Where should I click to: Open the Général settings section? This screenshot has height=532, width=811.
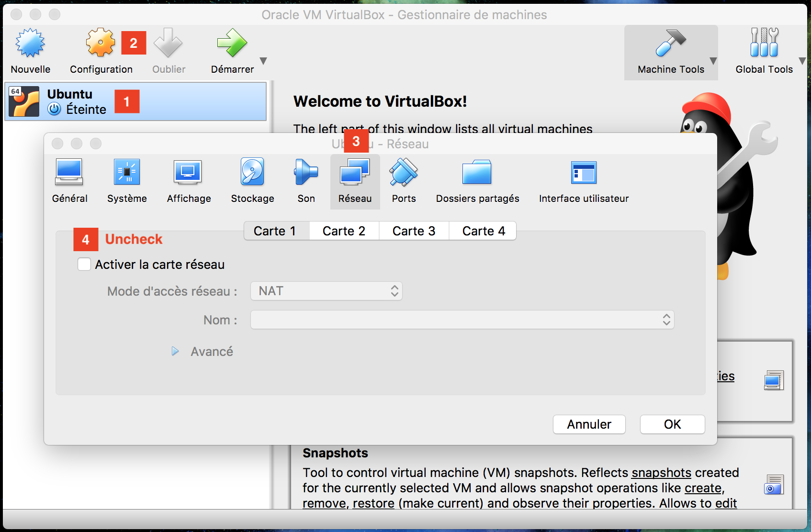tap(69, 182)
